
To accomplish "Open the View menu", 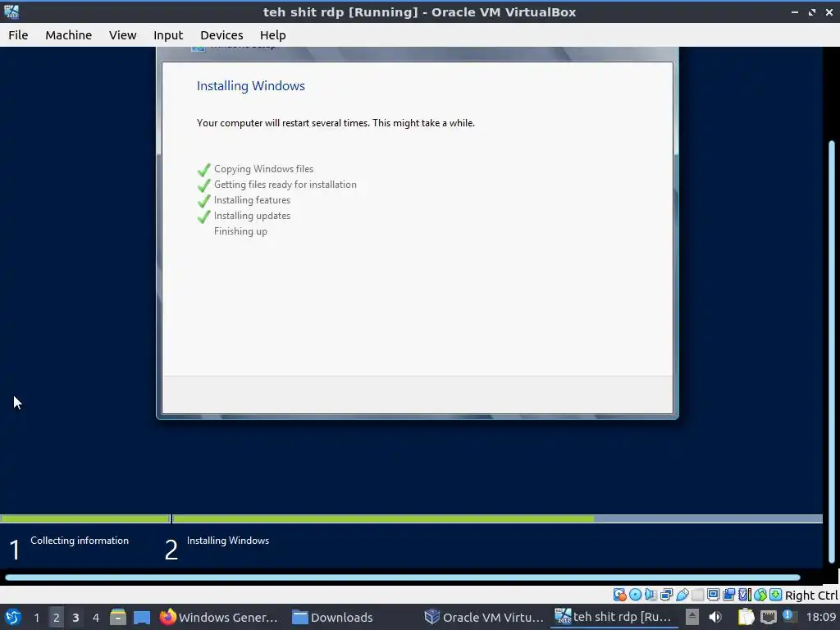I will coord(123,34).
